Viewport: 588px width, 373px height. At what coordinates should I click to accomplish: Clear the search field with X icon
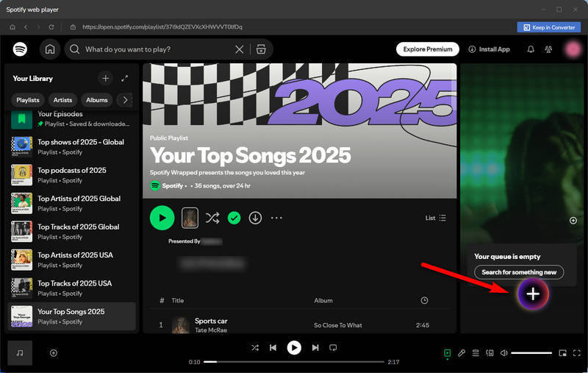pos(240,49)
